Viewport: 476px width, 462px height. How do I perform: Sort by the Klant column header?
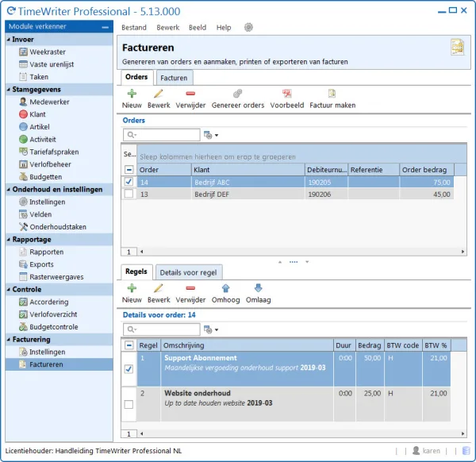248,170
